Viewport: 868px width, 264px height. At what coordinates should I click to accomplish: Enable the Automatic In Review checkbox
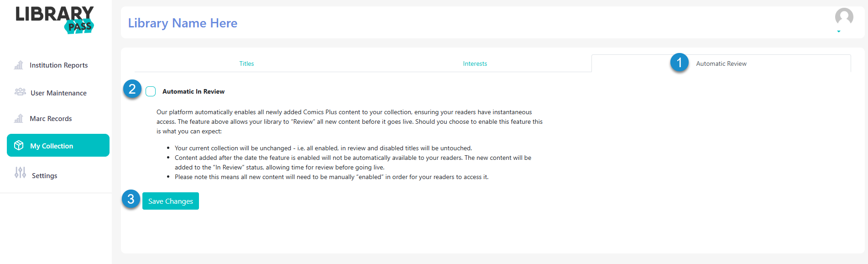(151, 91)
